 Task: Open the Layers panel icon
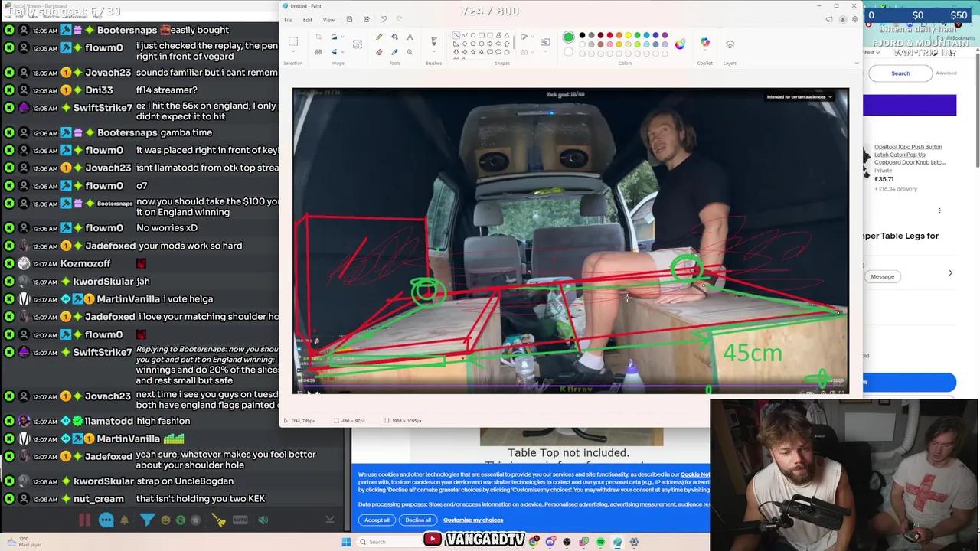tap(730, 44)
